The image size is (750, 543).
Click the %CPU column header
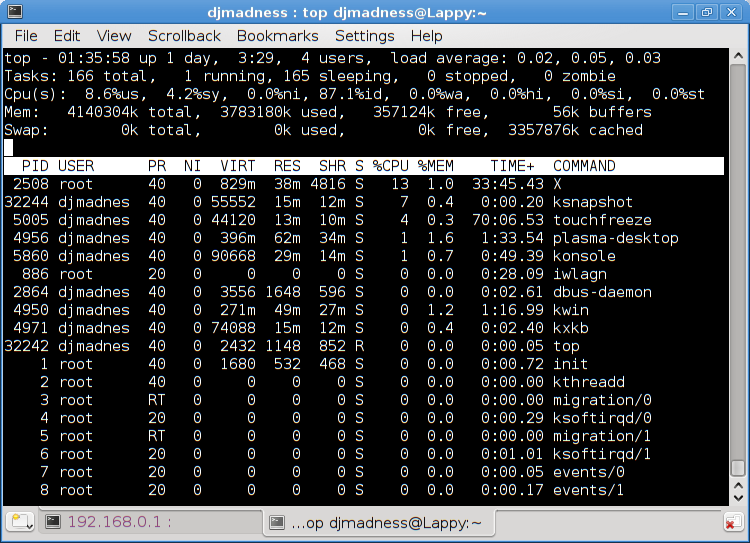click(x=390, y=166)
